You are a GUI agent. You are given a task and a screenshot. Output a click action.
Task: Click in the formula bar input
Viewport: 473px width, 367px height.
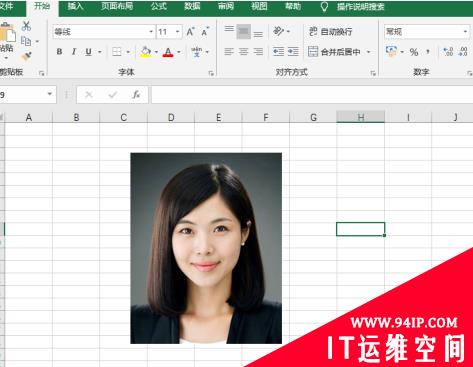pos(312,95)
